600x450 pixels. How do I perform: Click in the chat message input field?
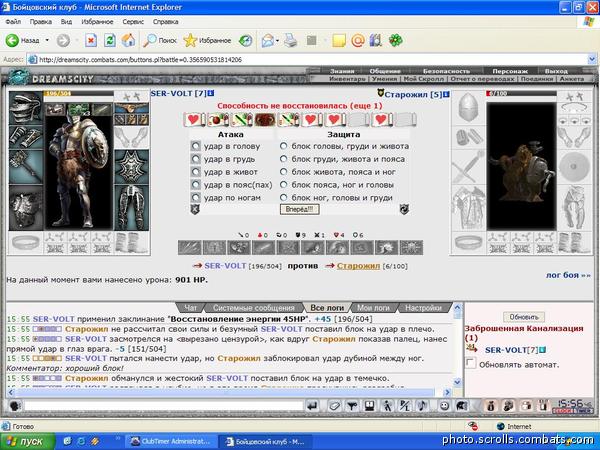pyautogui.click(x=164, y=405)
